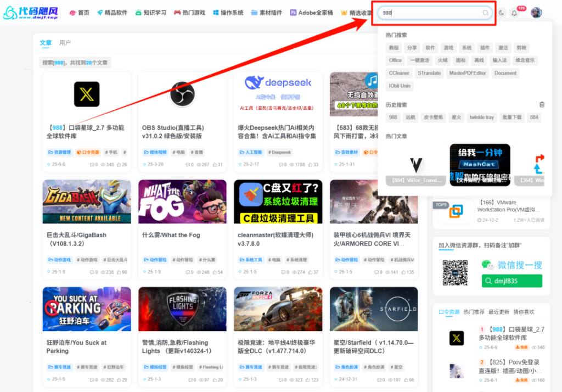This screenshot has width=562, height=392.
Task: Open the Flashing Lights thumbnail
Action: coord(182,309)
